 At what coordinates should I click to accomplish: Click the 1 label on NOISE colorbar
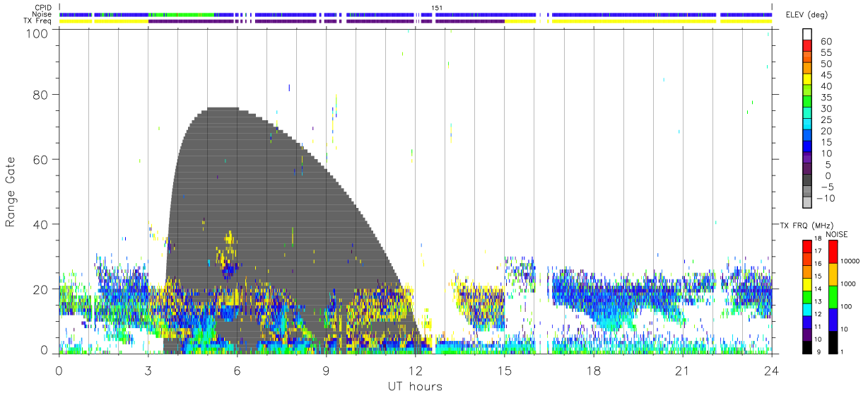coord(843,351)
